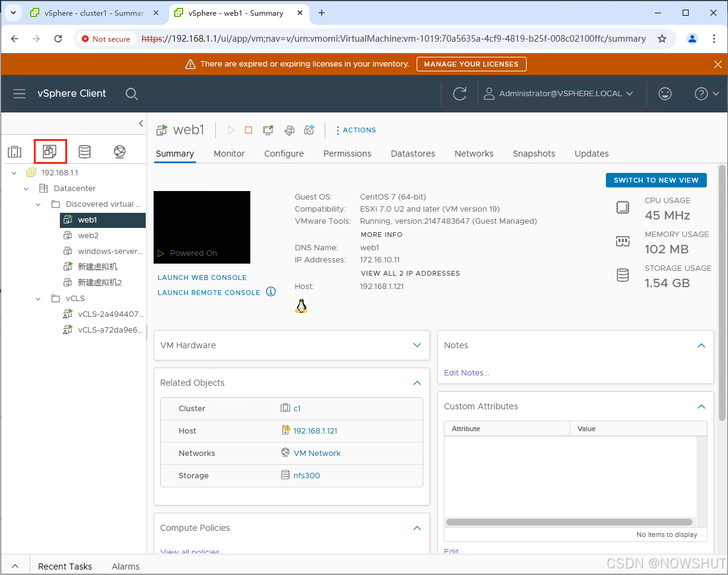Switch to the Snapshots tab
728x575 pixels.
[x=533, y=154]
